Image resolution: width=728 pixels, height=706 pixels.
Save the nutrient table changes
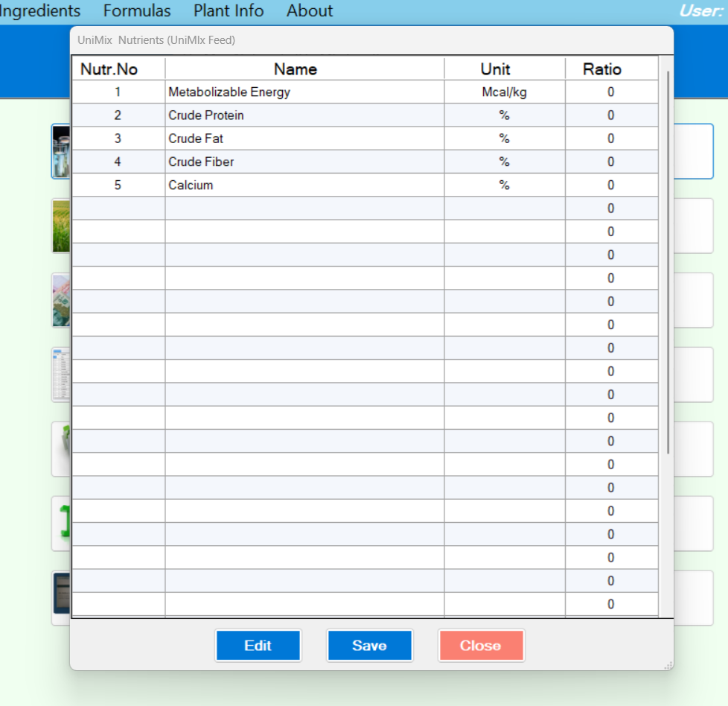[x=369, y=646]
